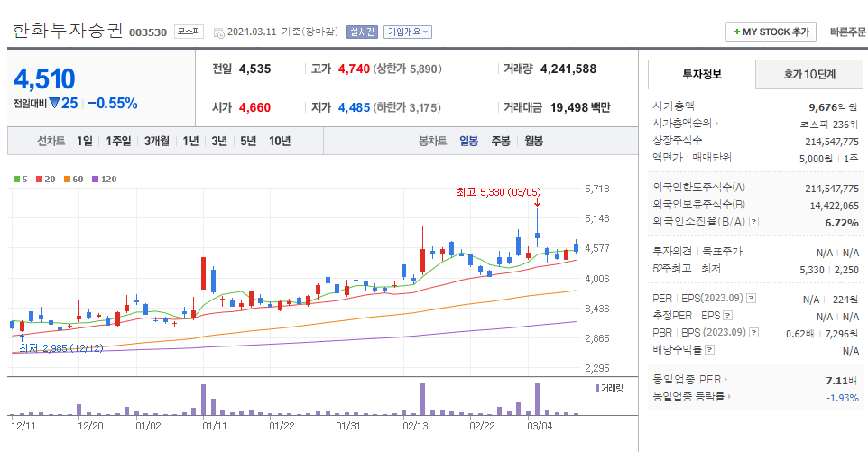Click the calendar icon beside 2024.03.11
The height and width of the screenshot is (452, 868).
[x=218, y=32]
